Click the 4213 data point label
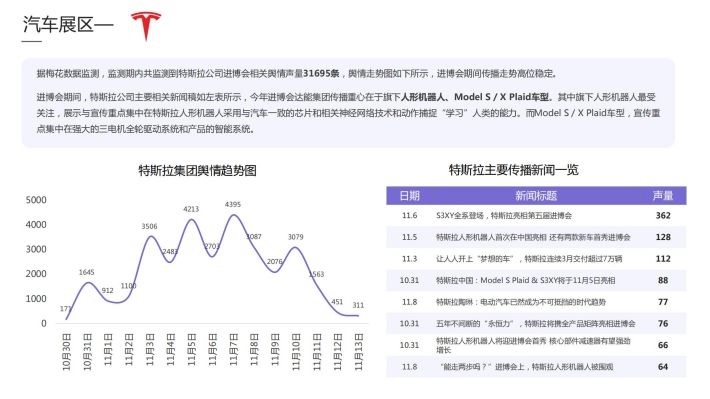The image size is (710, 399). 191,209
